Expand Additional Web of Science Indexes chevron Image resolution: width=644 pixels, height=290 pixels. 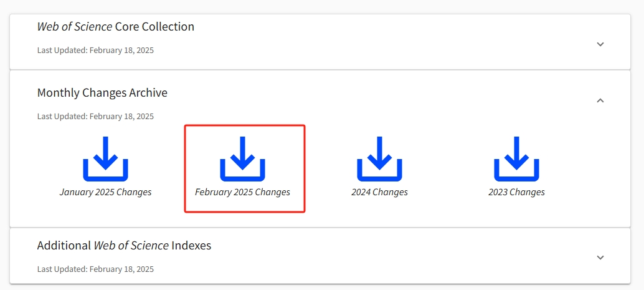(x=600, y=258)
